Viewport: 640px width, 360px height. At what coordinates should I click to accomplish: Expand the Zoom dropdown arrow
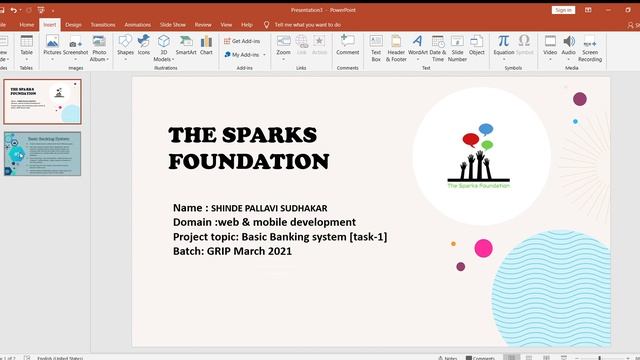[x=283, y=60]
